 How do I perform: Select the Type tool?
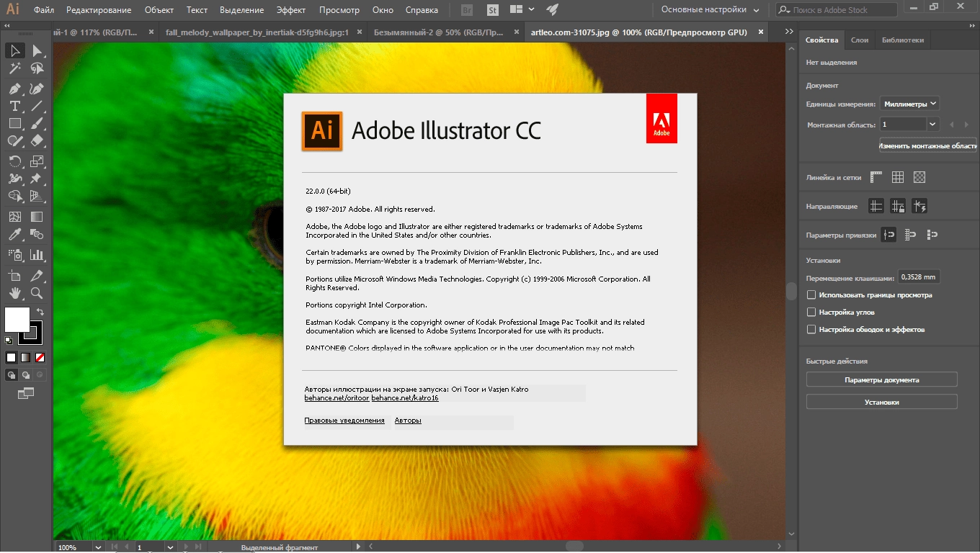pyautogui.click(x=14, y=106)
